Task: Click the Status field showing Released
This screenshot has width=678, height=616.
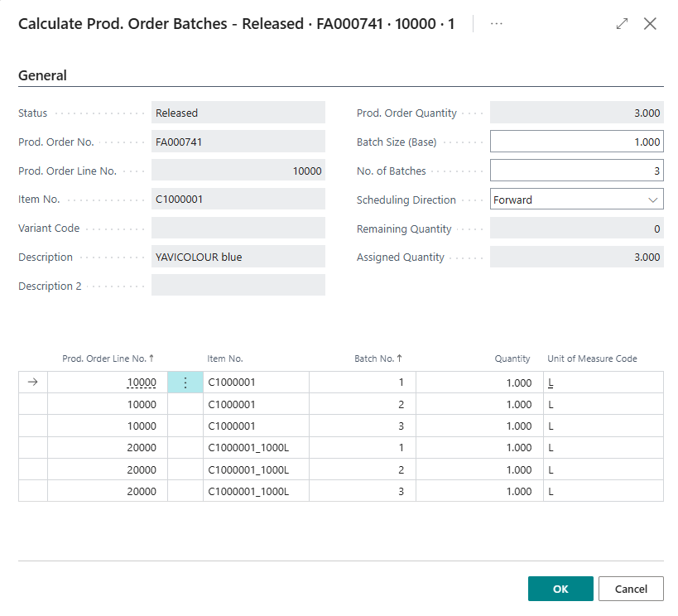Action: (238, 113)
